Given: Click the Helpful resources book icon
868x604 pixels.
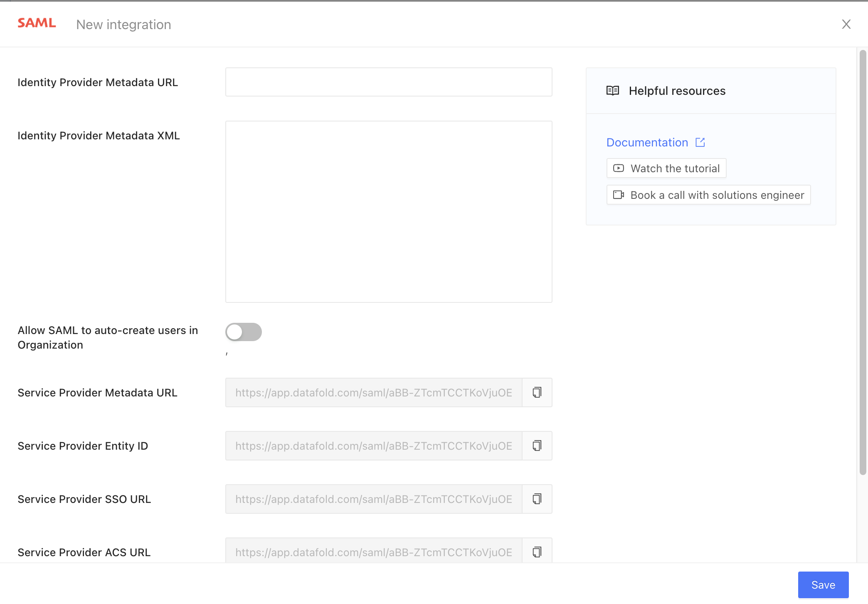Looking at the screenshot, I should (613, 91).
